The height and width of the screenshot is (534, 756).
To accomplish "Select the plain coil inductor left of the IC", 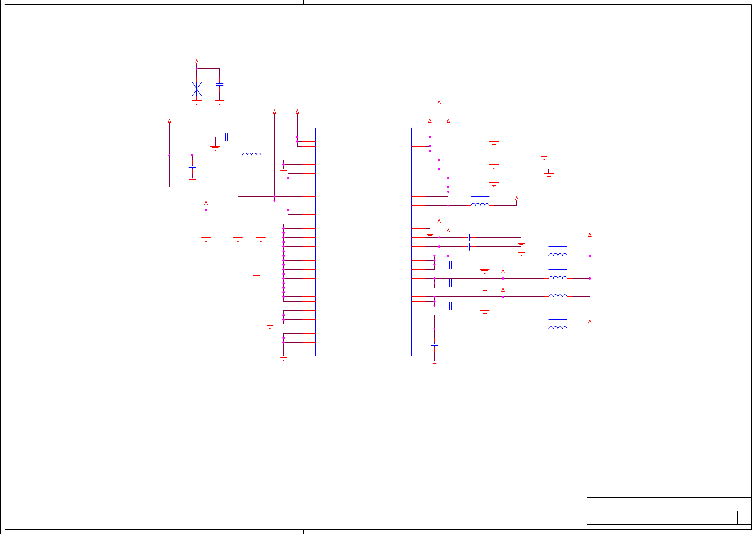I will [252, 154].
